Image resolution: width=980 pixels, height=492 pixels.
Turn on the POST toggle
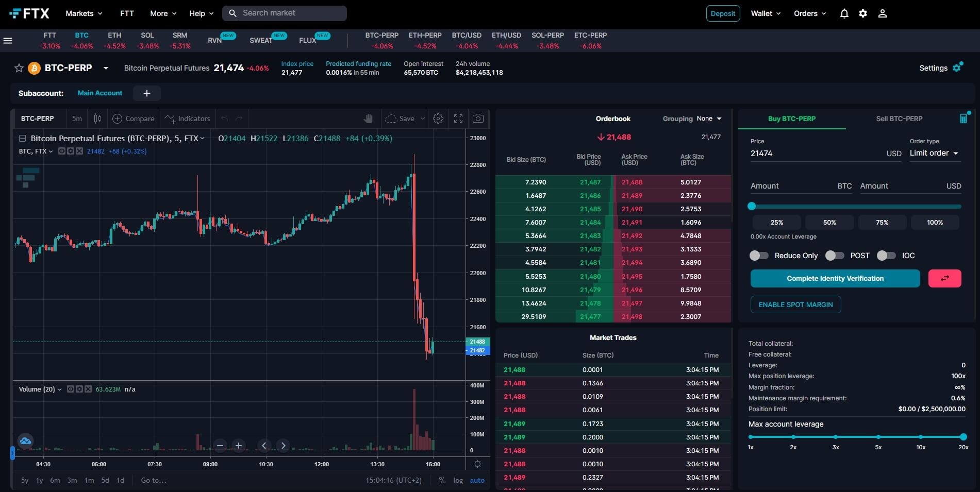(x=834, y=256)
